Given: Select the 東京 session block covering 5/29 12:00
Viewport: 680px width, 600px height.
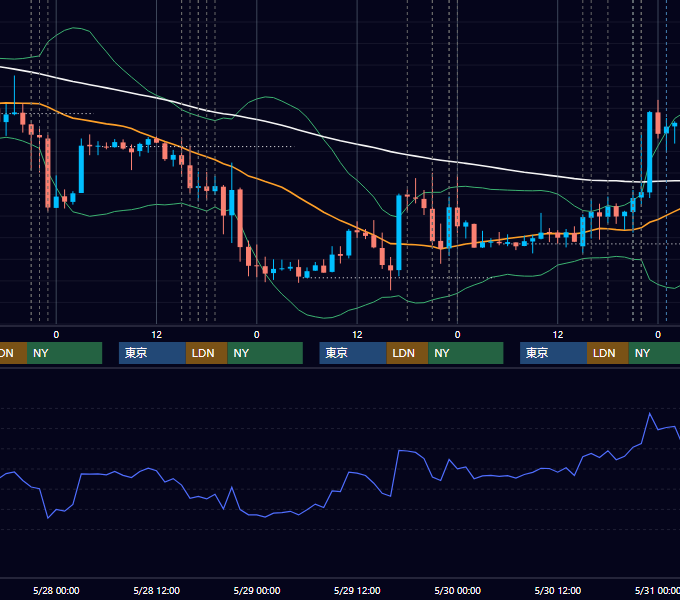Looking at the screenshot, I should pos(353,353).
